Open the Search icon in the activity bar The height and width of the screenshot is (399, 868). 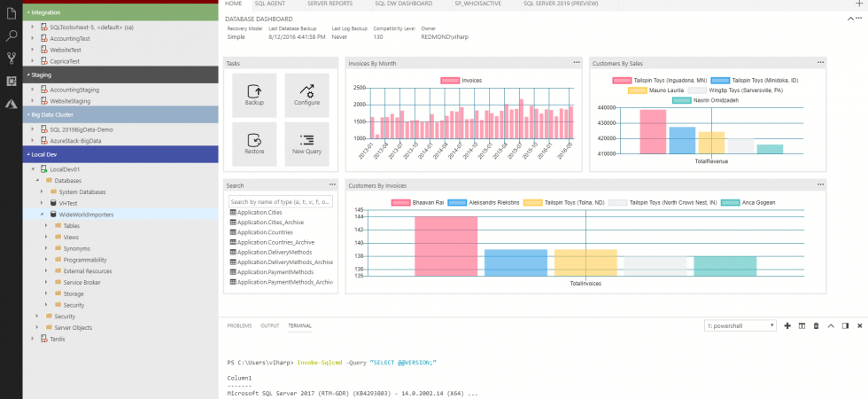[12, 36]
